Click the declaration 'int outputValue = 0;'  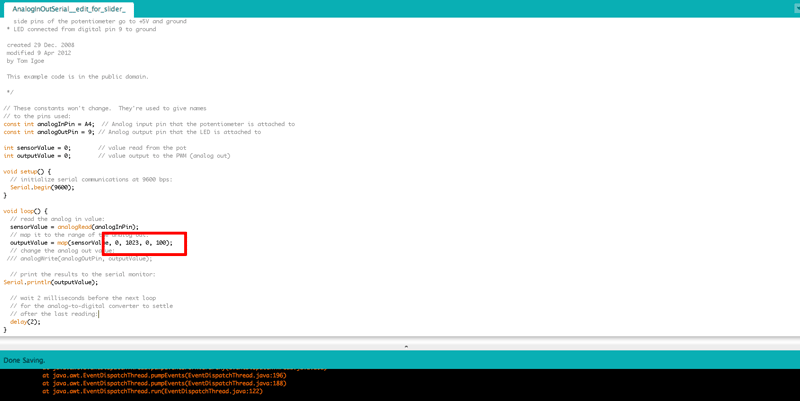pyautogui.click(x=37, y=156)
